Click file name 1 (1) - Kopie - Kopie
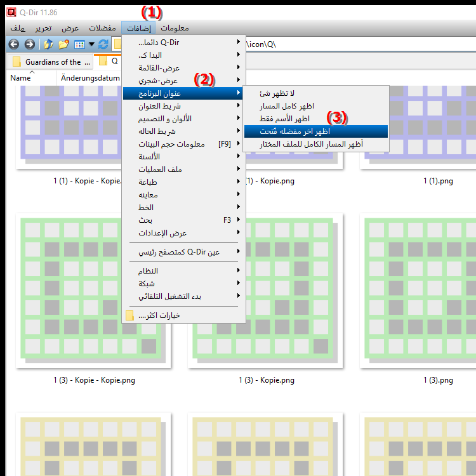The width and height of the screenshot is (476, 476). click(88, 181)
